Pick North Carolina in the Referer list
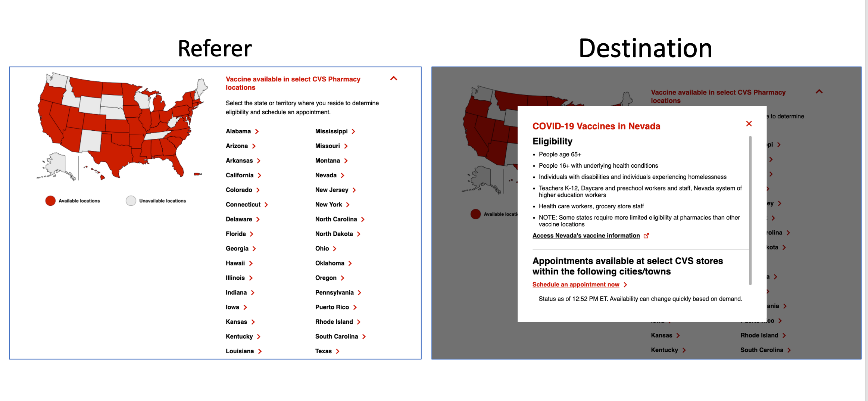This screenshot has width=868, height=401. (x=336, y=219)
